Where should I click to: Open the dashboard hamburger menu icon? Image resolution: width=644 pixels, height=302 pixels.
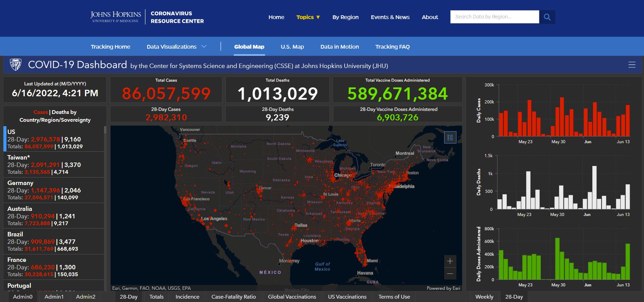click(632, 65)
